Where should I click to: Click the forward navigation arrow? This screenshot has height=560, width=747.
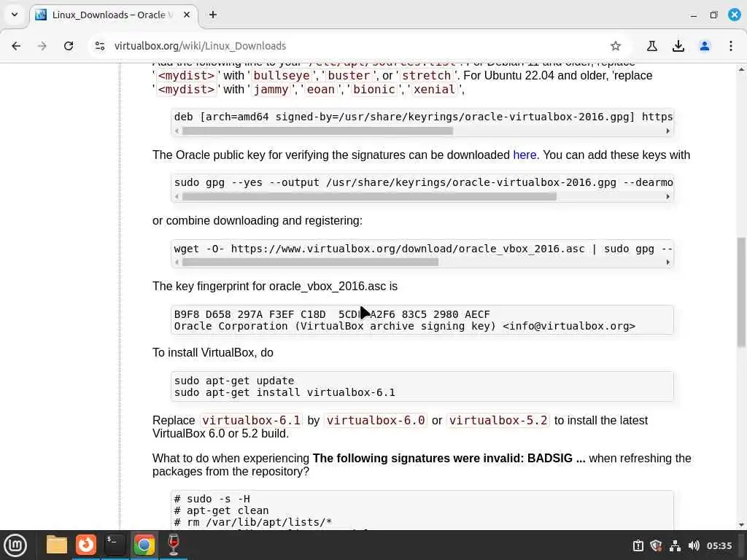click(x=42, y=46)
